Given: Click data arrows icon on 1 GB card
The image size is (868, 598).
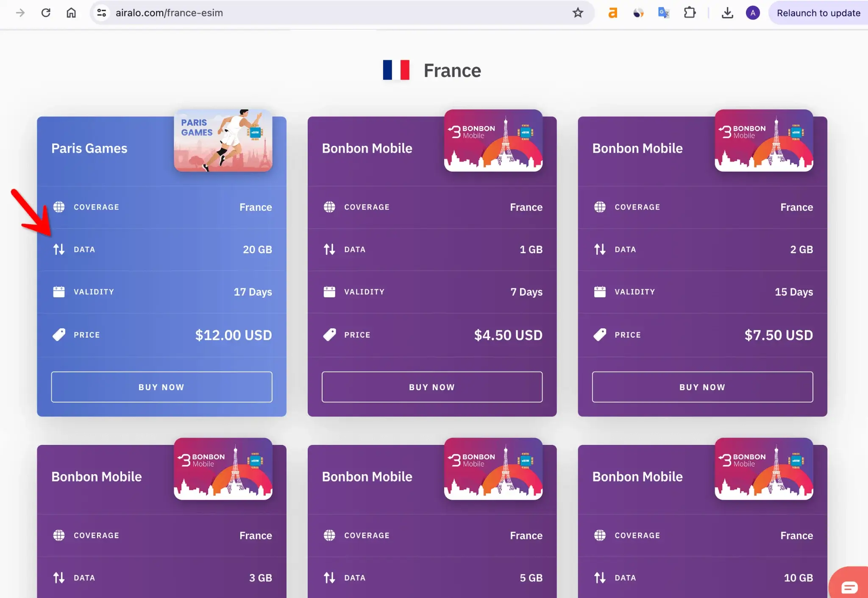Looking at the screenshot, I should [x=329, y=249].
